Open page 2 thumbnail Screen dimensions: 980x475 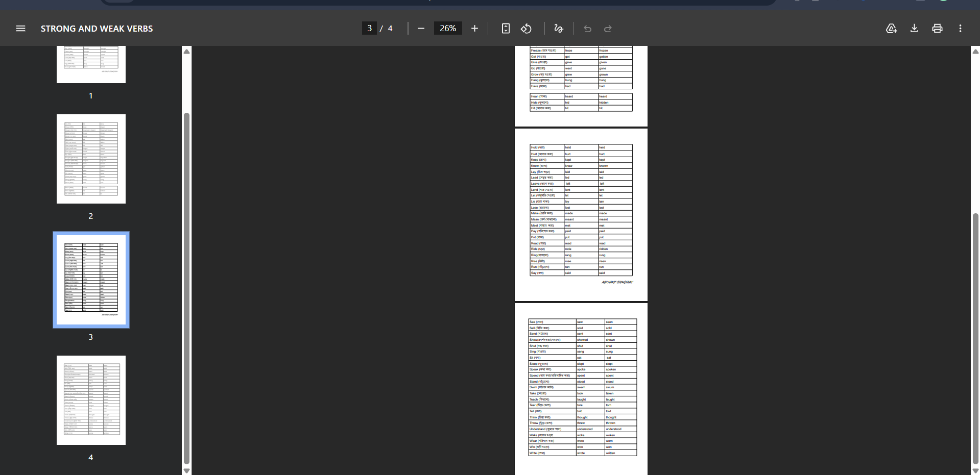[x=91, y=159]
